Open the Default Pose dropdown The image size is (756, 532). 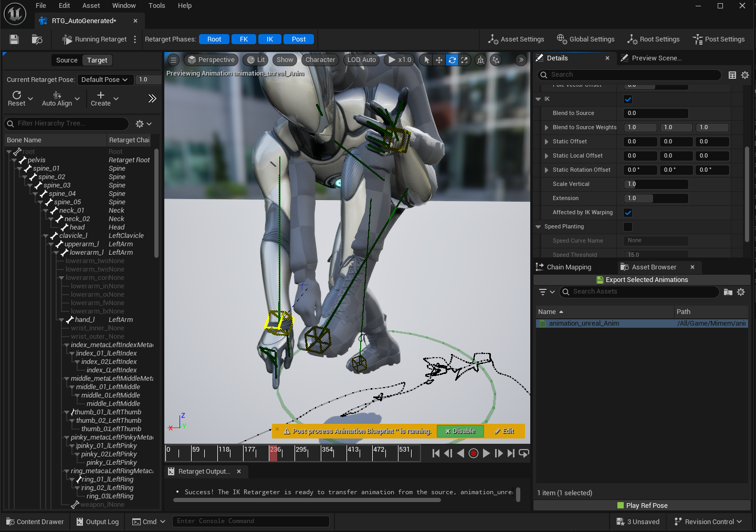point(105,80)
